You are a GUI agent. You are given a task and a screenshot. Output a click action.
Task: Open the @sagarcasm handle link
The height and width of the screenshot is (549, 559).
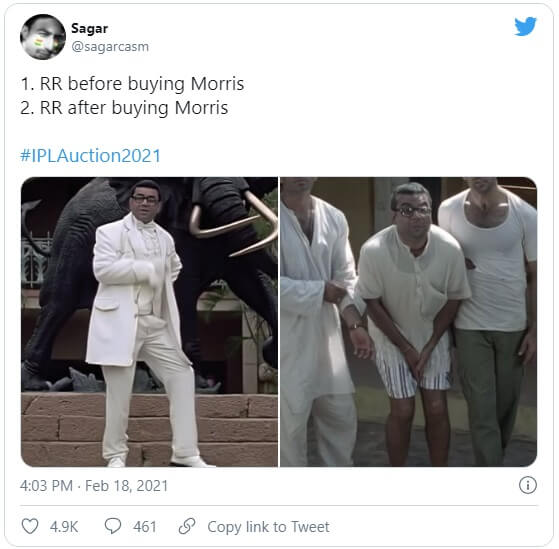(110, 47)
